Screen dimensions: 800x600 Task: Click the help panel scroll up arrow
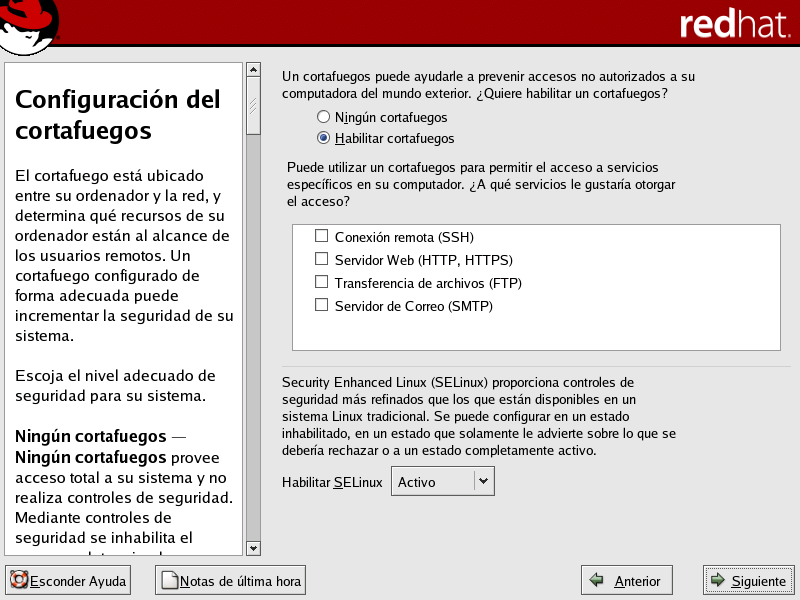[253, 71]
